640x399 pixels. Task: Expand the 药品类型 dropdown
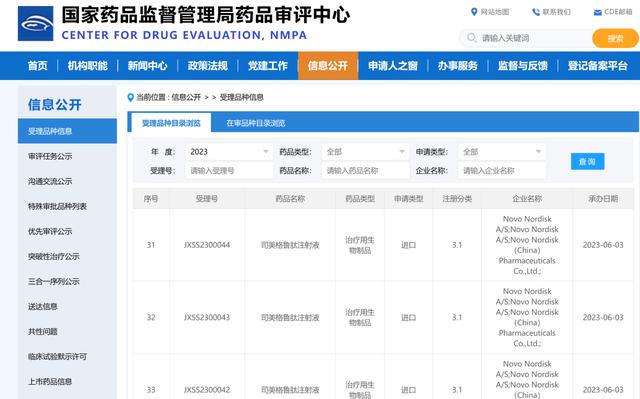[365, 152]
